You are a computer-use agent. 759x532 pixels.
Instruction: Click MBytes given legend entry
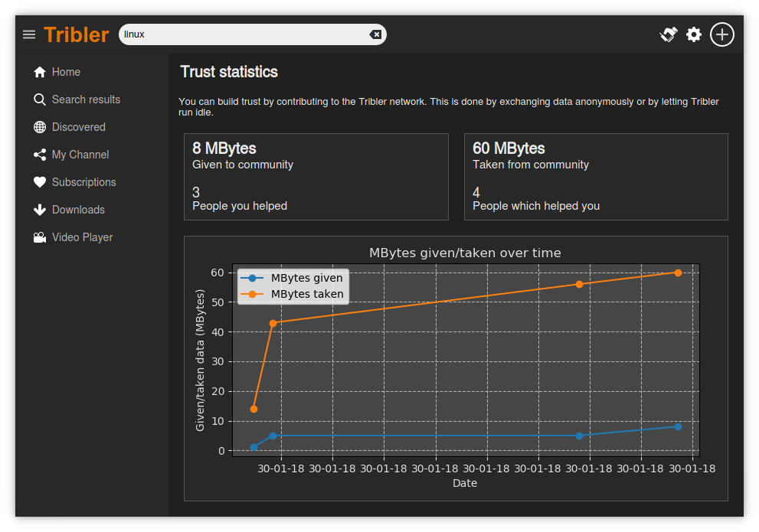306,278
